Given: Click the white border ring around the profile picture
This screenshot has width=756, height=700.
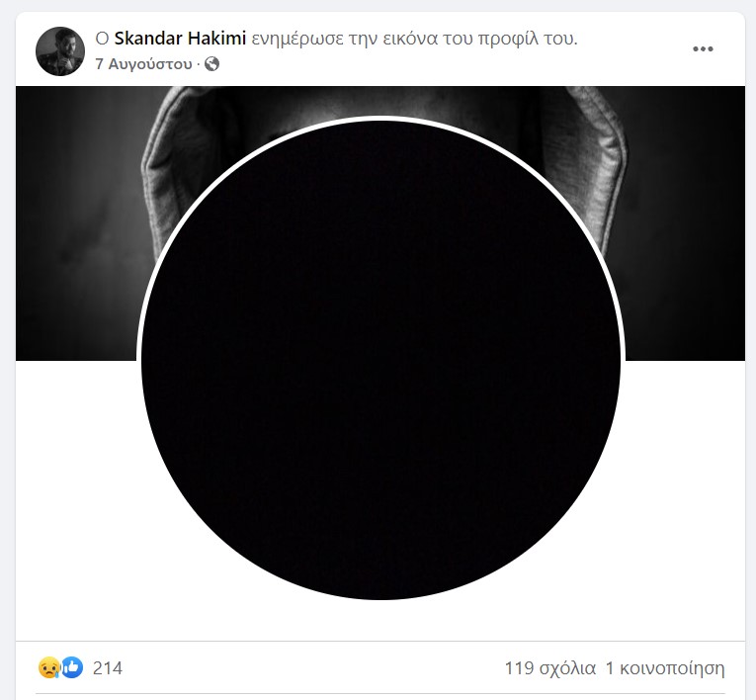Looking at the screenshot, I should [380, 119].
